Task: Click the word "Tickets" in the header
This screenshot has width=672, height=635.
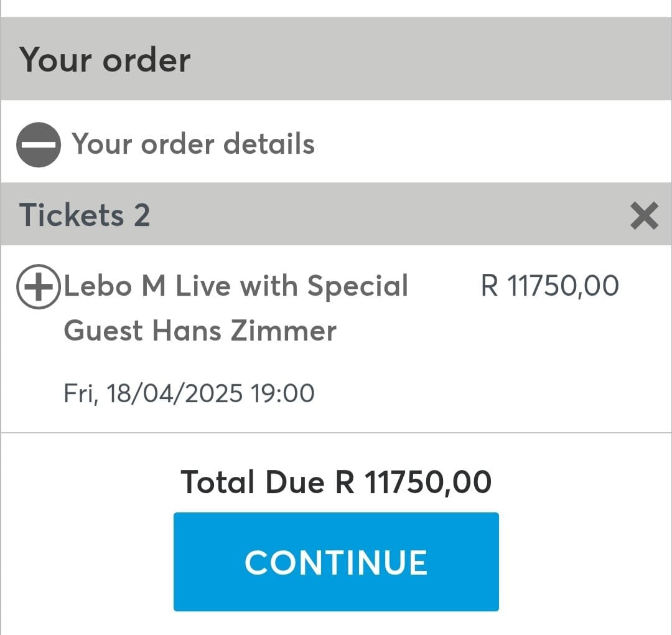Action: (72, 215)
